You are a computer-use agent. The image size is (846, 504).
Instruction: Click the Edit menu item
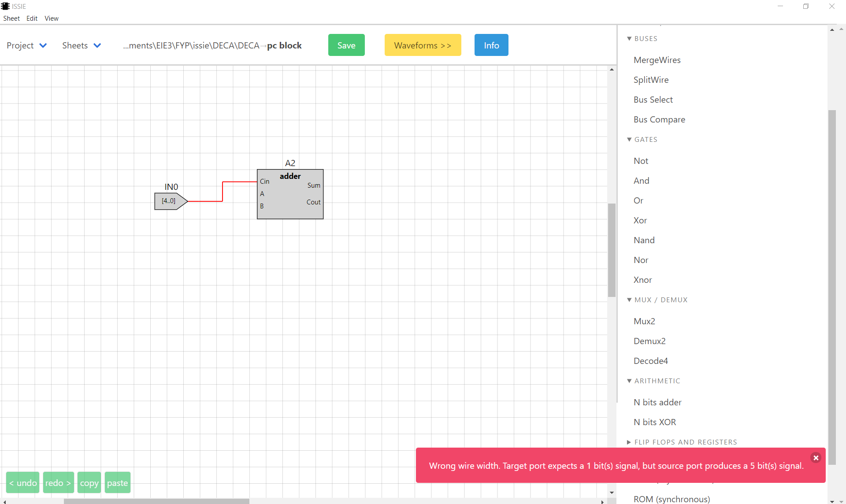click(x=31, y=19)
